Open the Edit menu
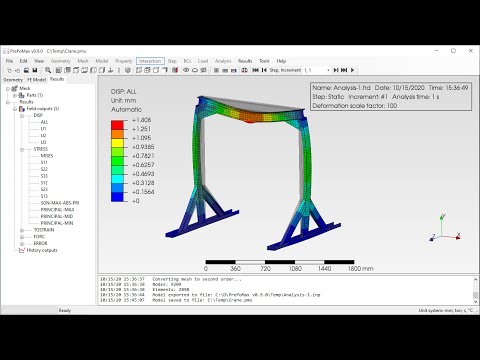 pyautogui.click(x=23, y=61)
